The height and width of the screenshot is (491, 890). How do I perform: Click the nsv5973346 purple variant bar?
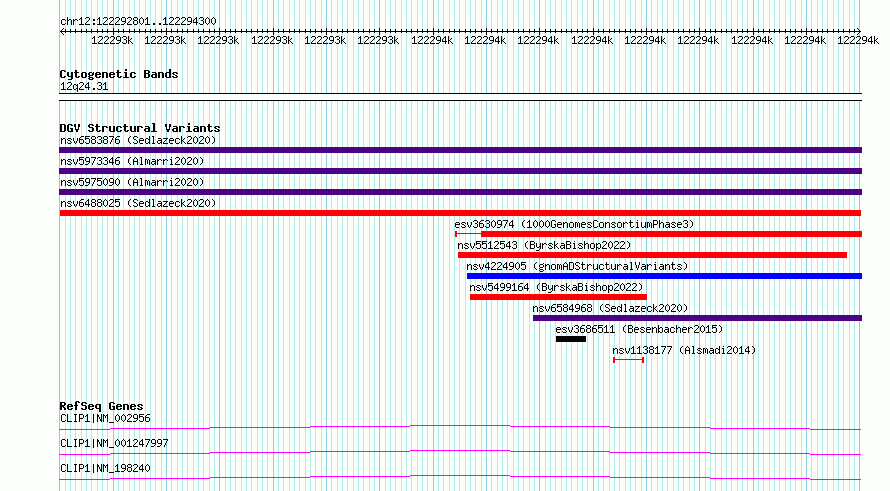pos(460,171)
